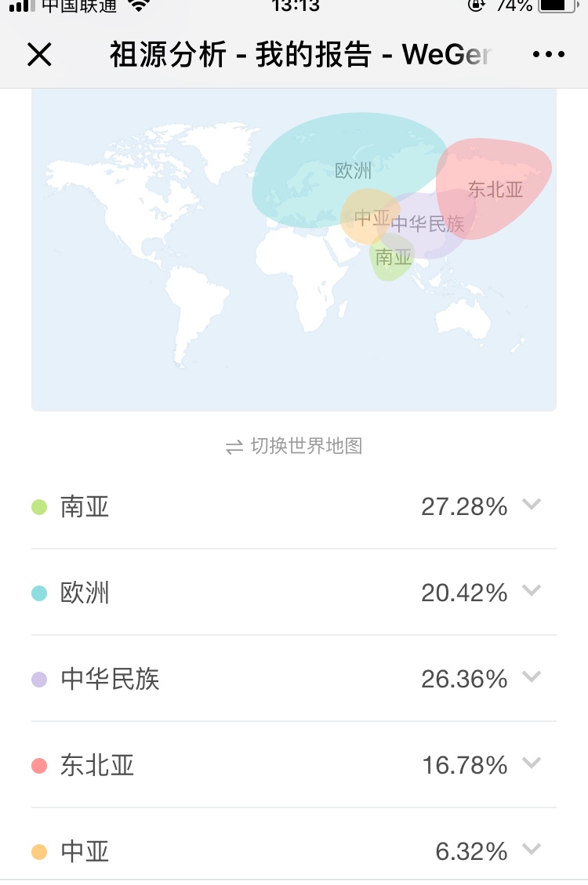Click the orange dot next to 中亚
The height and width of the screenshot is (885, 588).
click(39, 852)
